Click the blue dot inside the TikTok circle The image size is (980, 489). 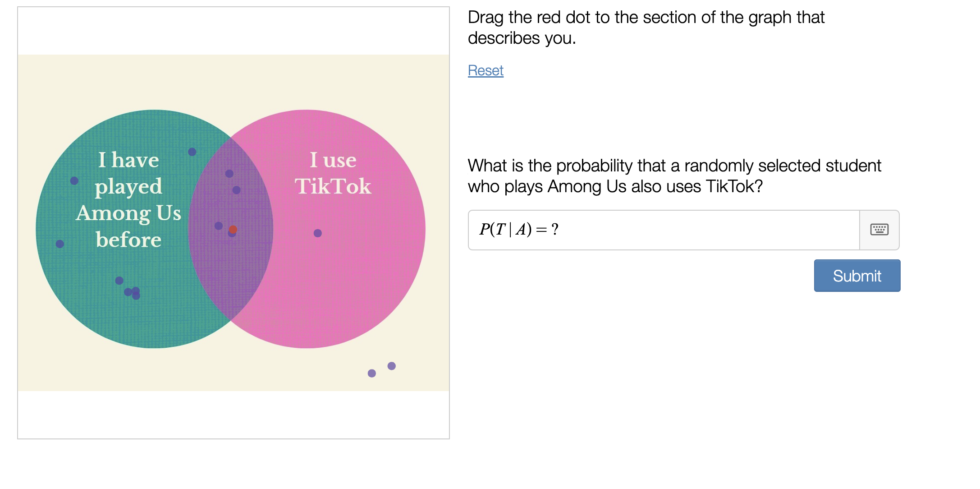click(x=317, y=232)
